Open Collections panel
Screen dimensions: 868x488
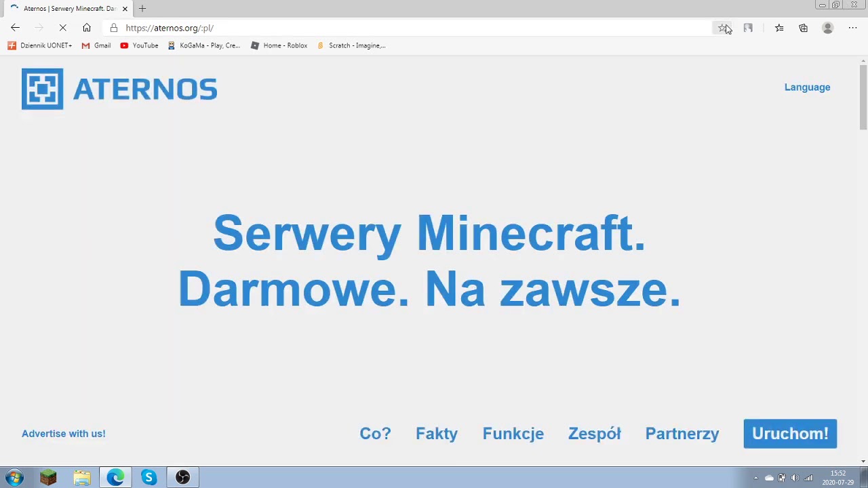pos(804,28)
